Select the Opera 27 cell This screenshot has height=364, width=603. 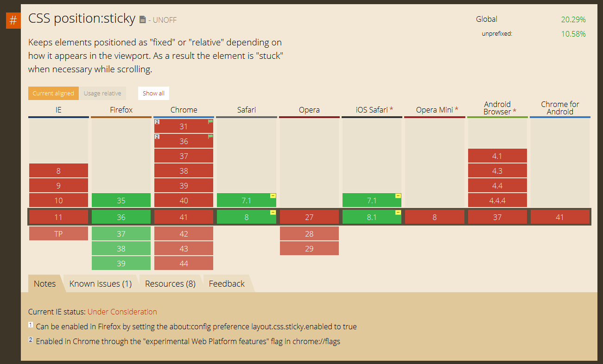[x=309, y=217]
